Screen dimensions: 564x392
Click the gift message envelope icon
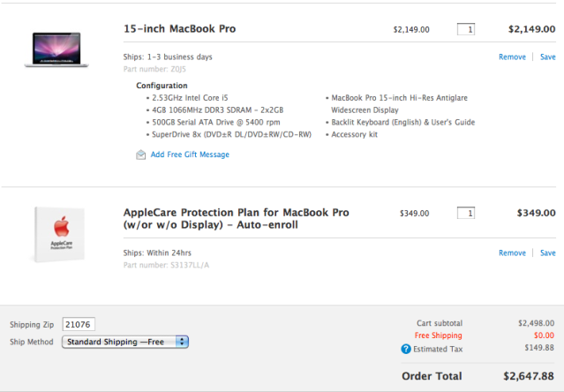[x=140, y=155]
